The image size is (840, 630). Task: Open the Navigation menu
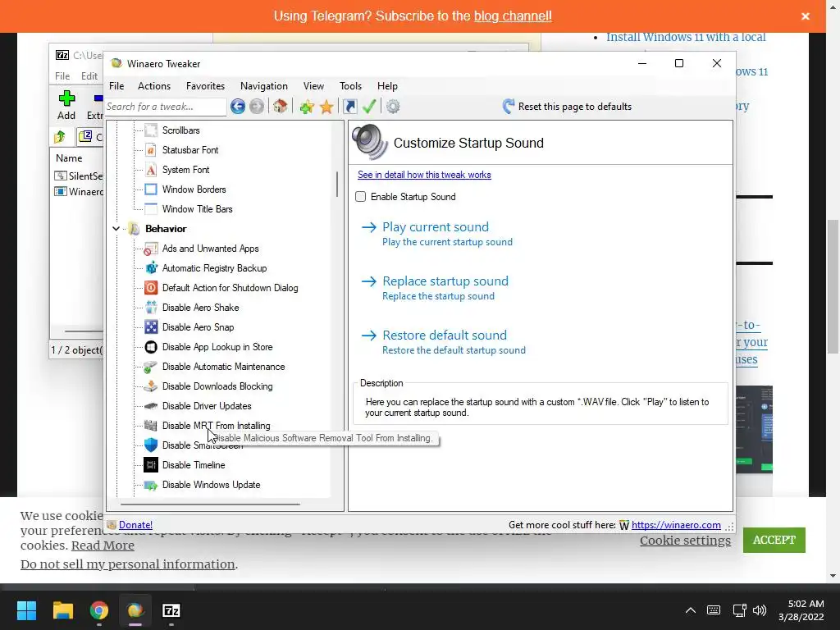(x=263, y=85)
